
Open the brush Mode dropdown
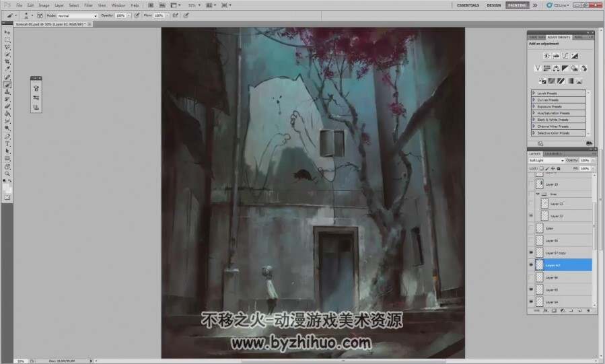[x=77, y=15]
